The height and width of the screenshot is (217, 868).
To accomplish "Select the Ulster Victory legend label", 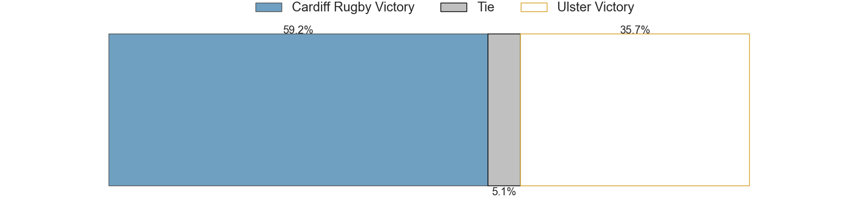I will [x=596, y=7].
